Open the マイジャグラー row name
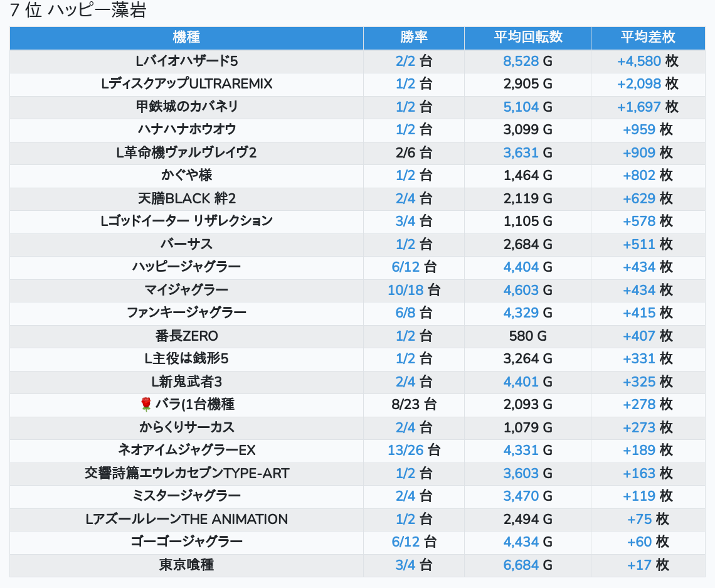This screenshot has width=715, height=588. [186, 290]
